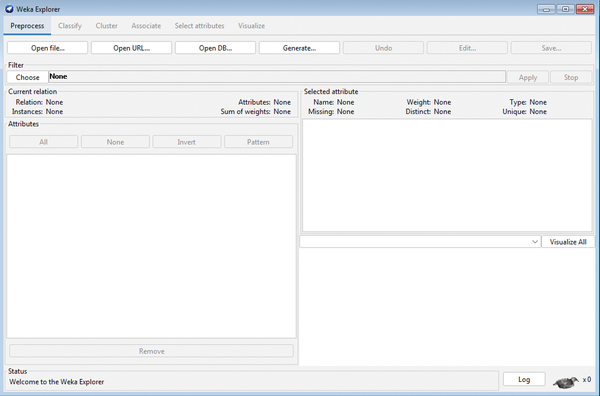Open the Associate tab

146,26
